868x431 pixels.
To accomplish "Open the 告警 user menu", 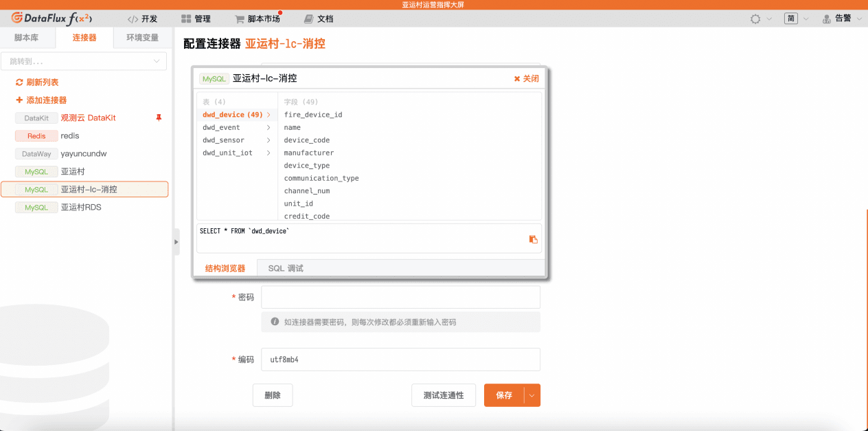I will [842, 19].
